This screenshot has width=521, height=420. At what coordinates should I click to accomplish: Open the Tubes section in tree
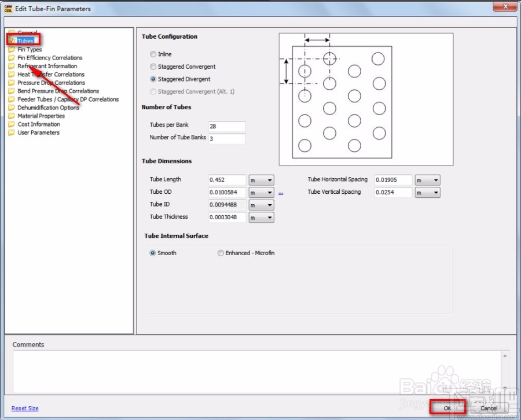coord(25,41)
